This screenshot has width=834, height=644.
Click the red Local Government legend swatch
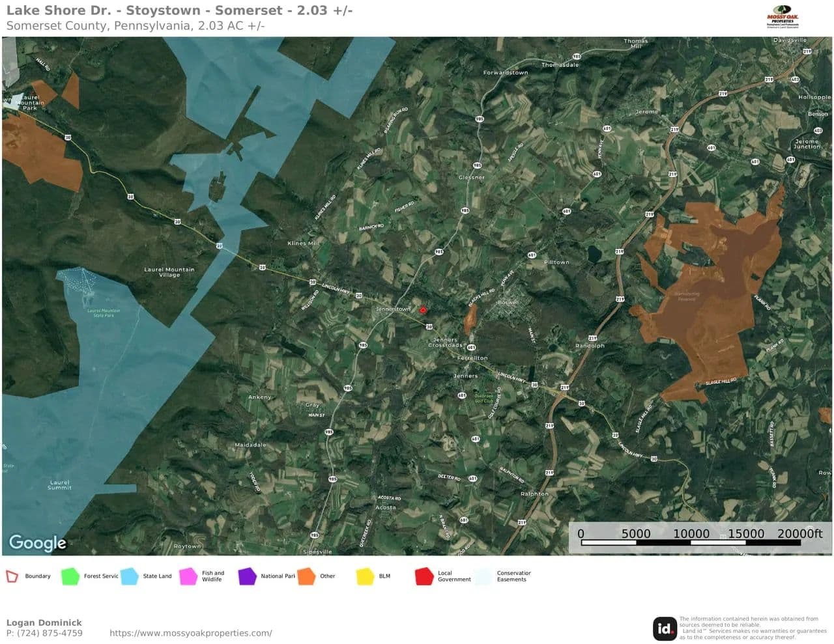424,576
